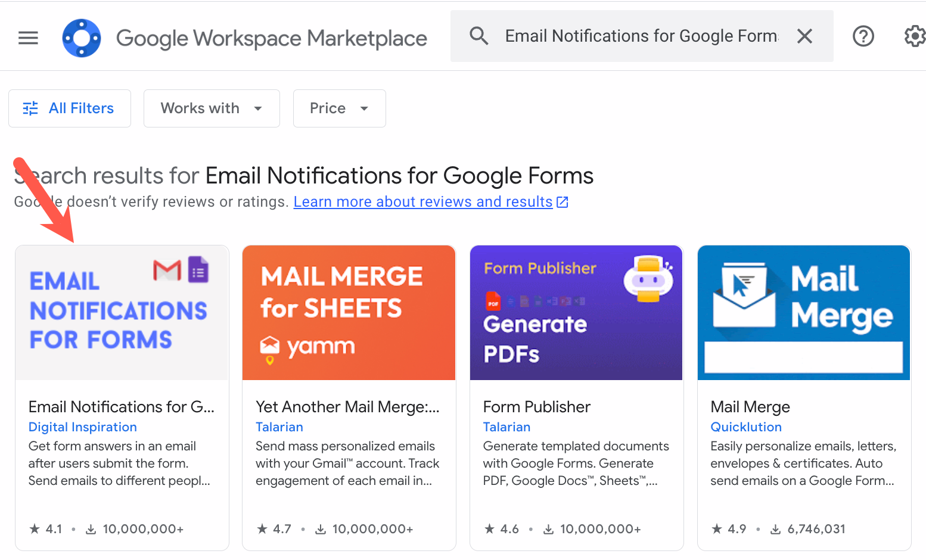Open the Google Workspace Marketplace home logo
The image size is (926, 560).
coord(81,38)
